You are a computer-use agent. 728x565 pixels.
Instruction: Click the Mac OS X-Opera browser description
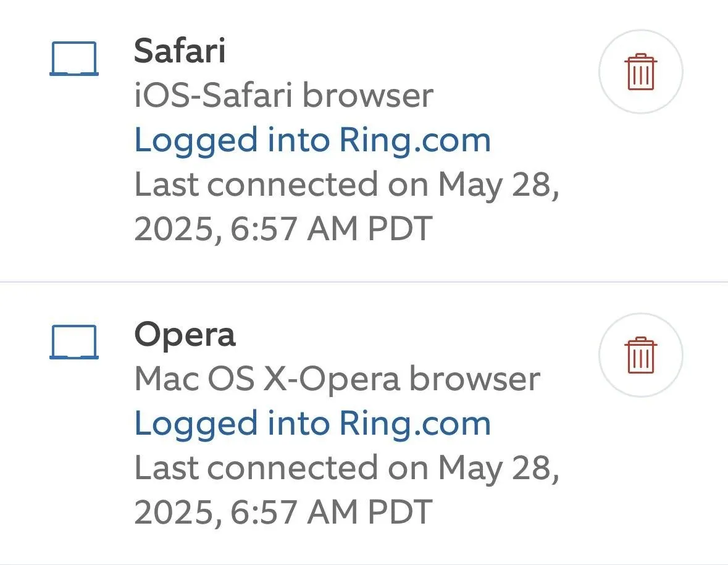click(x=337, y=379)
